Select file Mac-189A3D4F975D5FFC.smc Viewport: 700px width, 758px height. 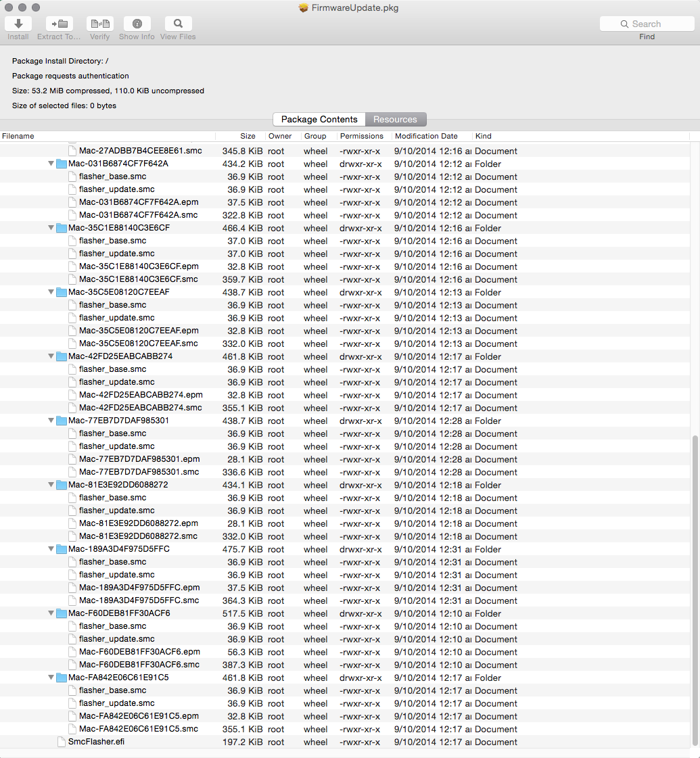[x=139, y=600]
